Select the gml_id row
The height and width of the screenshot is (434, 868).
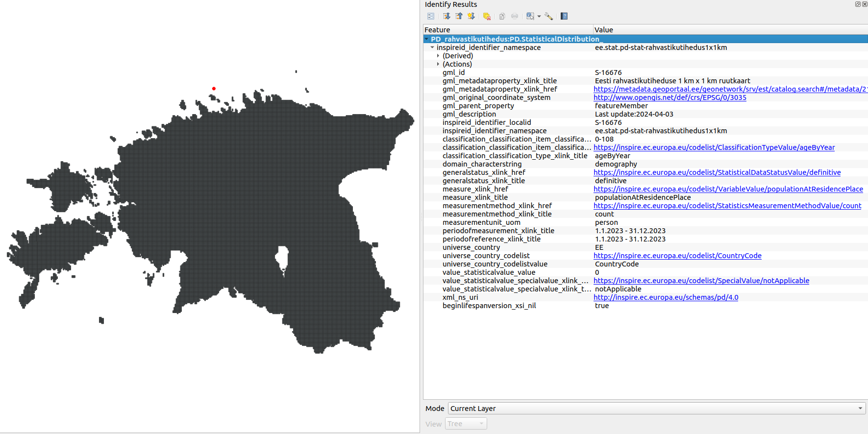pyautogui.click(x=645, y=72)
